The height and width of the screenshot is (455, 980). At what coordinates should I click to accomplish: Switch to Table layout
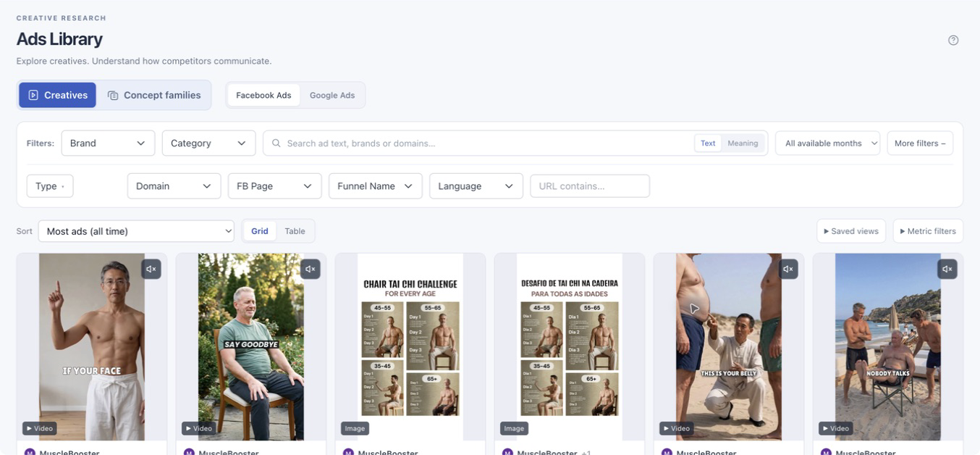(295, 231)
